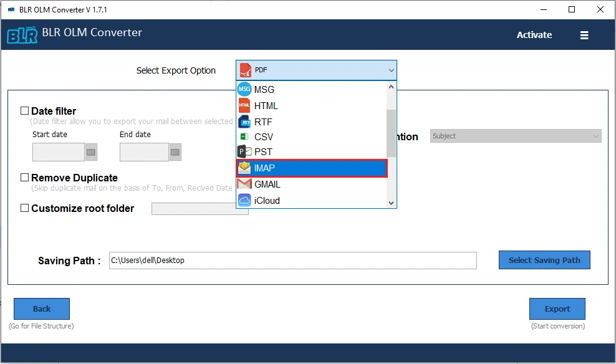Choose the HTML export option icon
Image resolution: width=616 pixels, height=364 pixels.
(244, 105)
